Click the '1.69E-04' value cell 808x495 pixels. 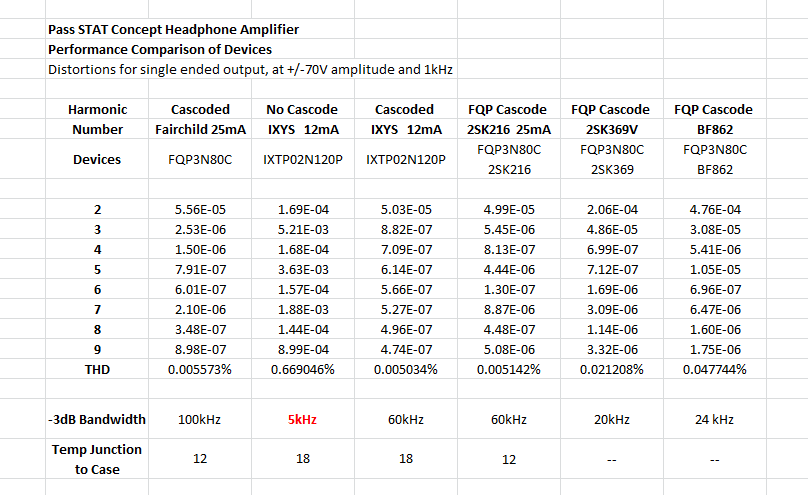click(x=303, y=210)
